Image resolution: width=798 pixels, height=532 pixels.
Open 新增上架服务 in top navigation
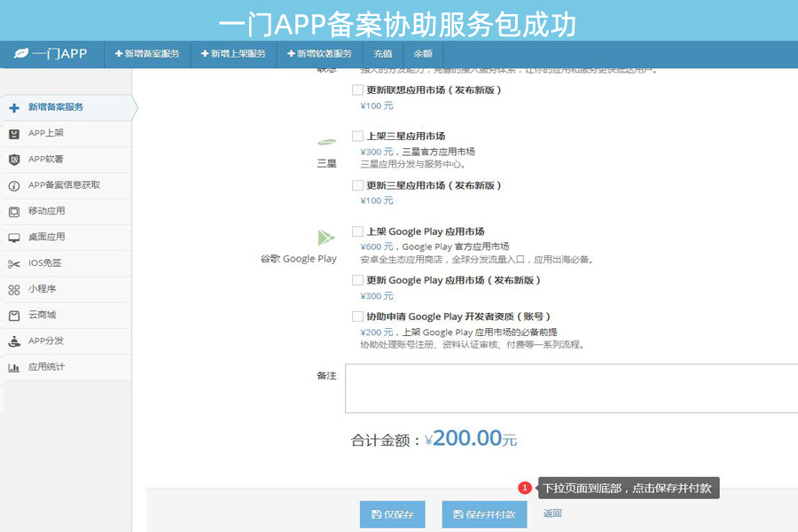[233, 53]
